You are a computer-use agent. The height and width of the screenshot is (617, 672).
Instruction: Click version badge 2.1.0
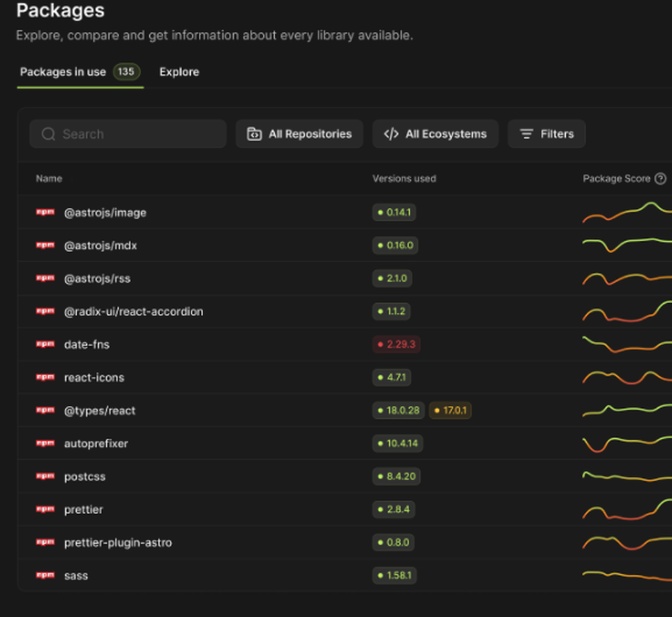click(392, 278)
